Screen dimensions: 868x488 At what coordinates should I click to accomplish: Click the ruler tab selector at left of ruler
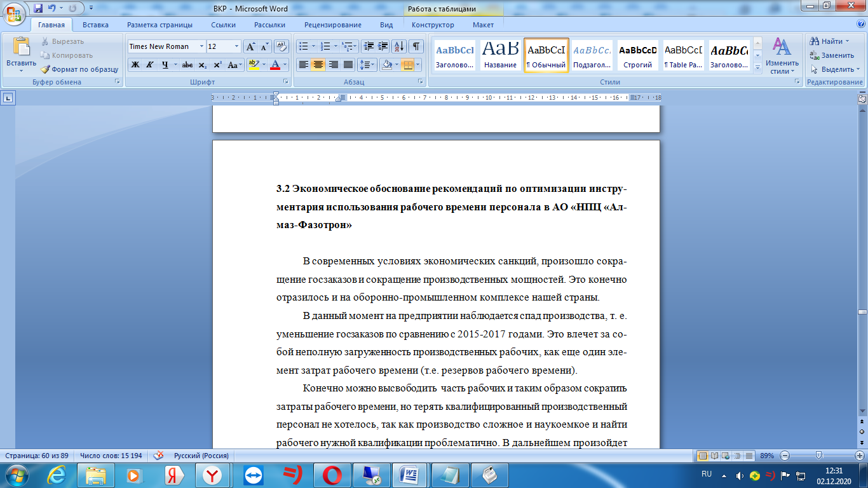pos(8,98)
